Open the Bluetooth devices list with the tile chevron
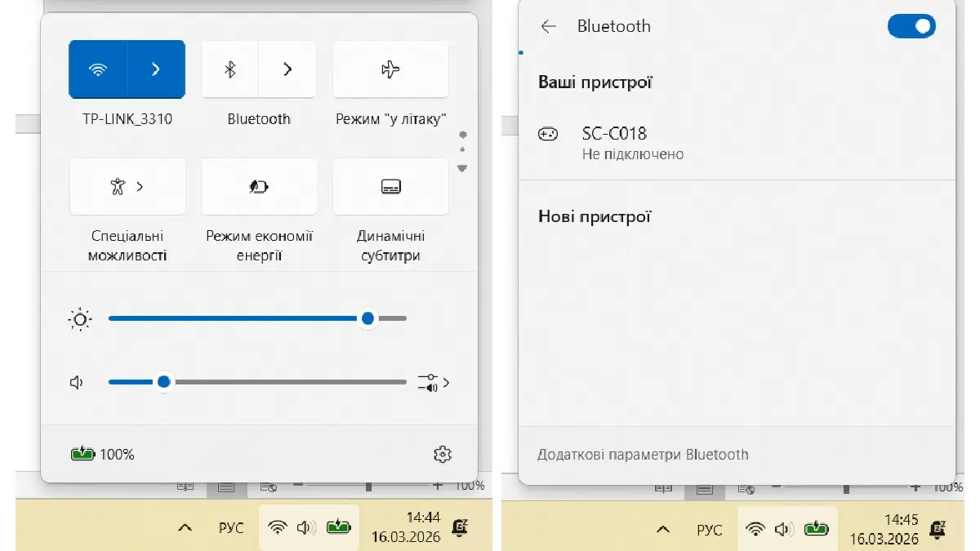 (x=287, y=69)
